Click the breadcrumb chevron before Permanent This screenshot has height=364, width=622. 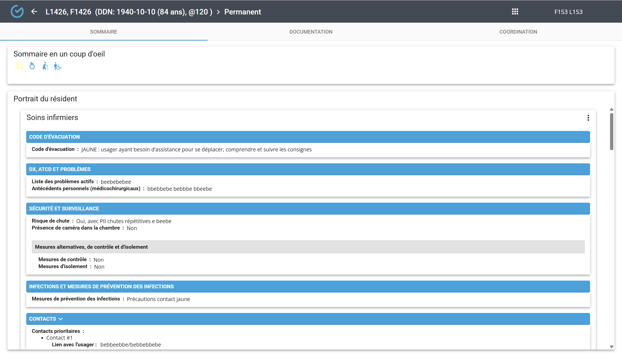[x=218, y=12]
